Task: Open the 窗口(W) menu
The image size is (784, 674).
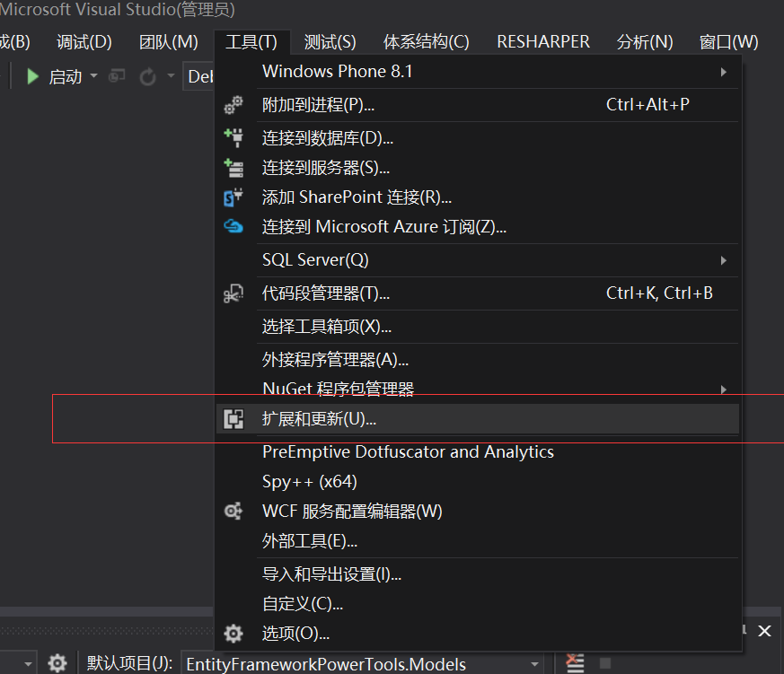Action: (x=728, y=42)
